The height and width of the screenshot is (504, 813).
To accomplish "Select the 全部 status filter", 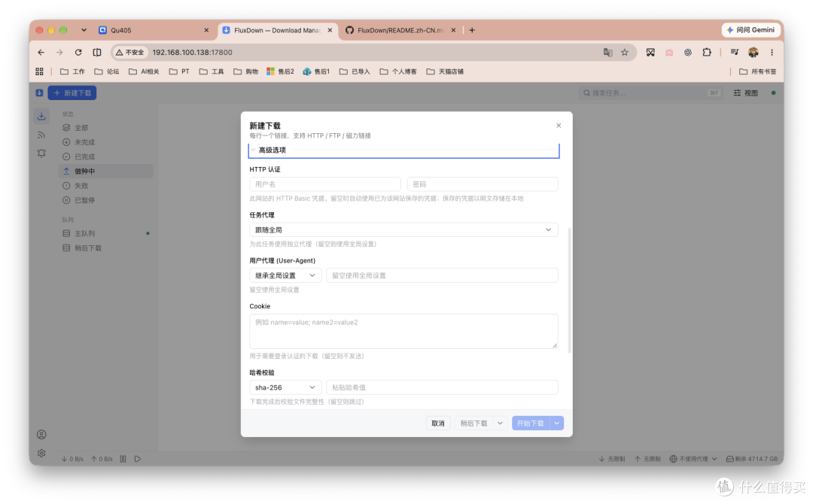I will coord(106,127).
